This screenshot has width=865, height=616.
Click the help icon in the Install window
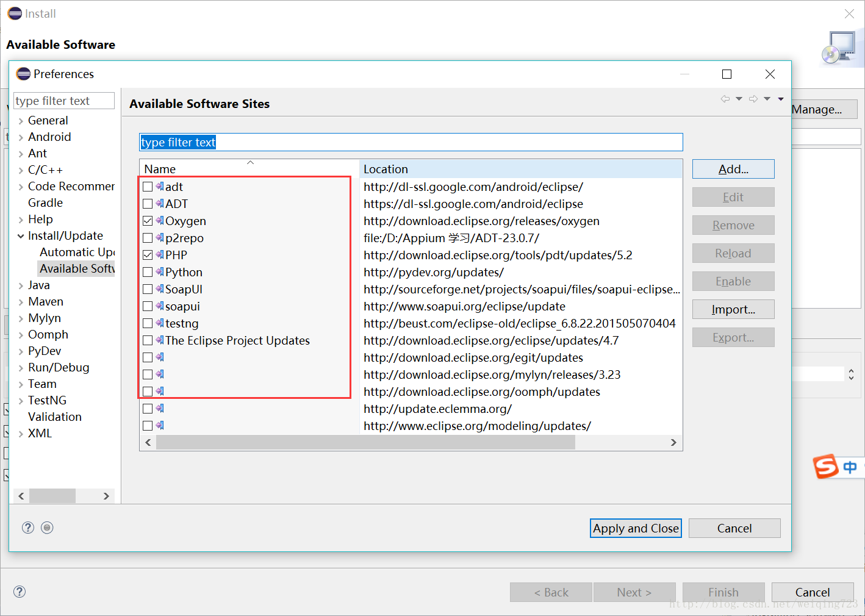[x=20, y=591]
